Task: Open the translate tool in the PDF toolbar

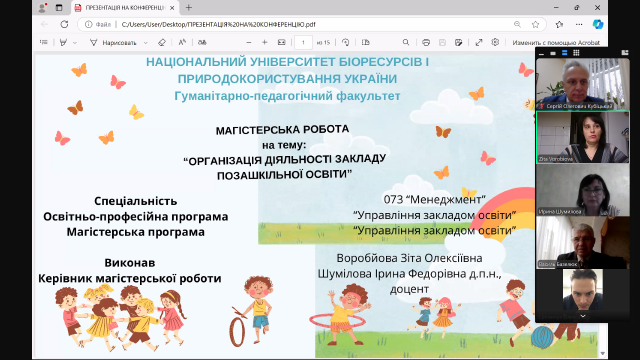Action: click(202, 42)
